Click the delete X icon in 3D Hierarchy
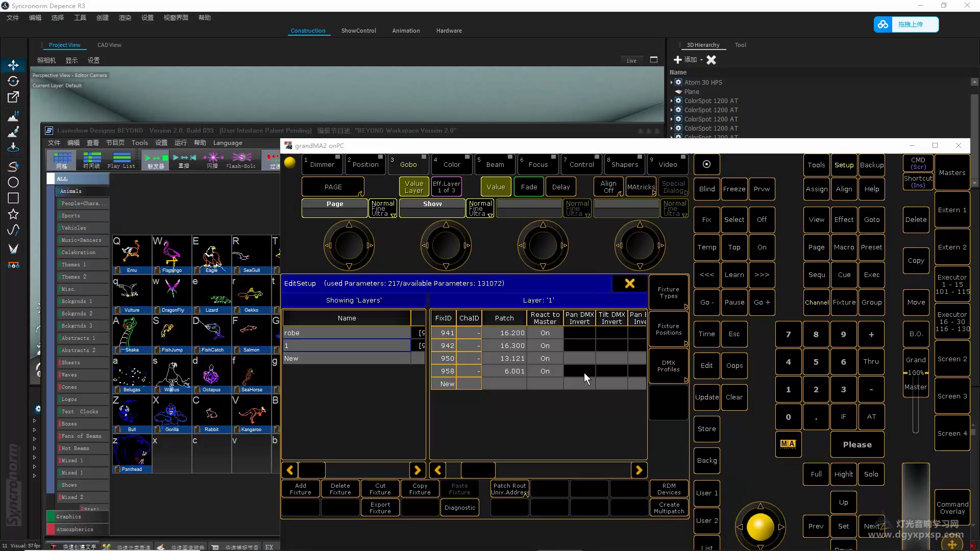This screenshot has height=551, width=980. [x=711, y=60]
